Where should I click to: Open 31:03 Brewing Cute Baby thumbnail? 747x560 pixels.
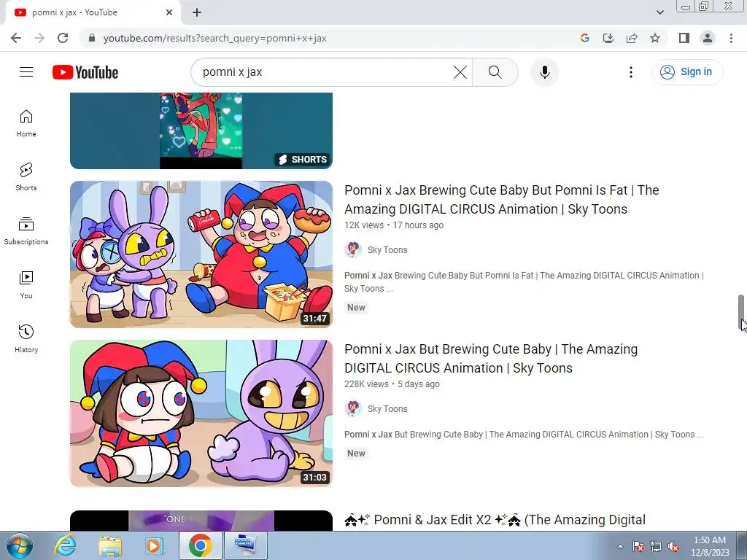click(x=201, y=413)
